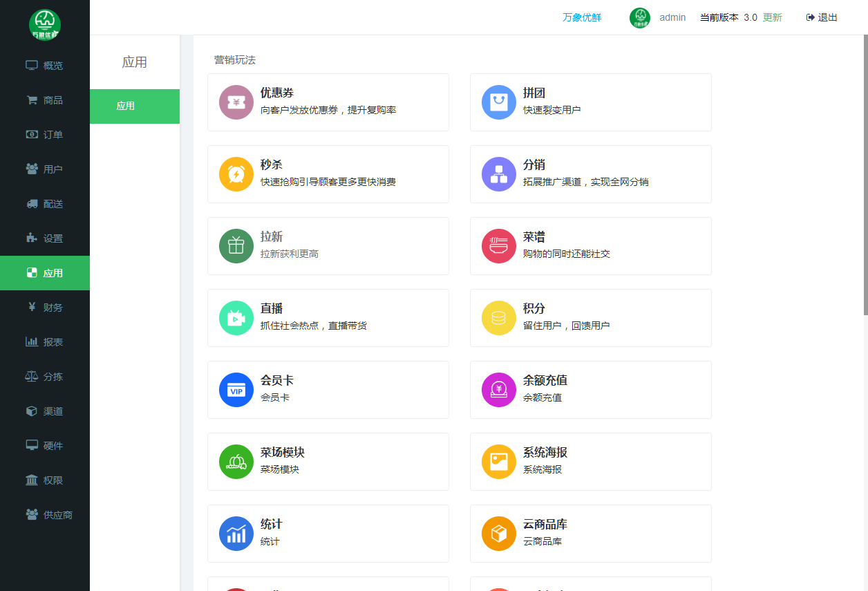The height and width of the screenshot is (591, 868).
Task: Switch to the green 应用 sub-tab
Action: [x=135, y=106]
